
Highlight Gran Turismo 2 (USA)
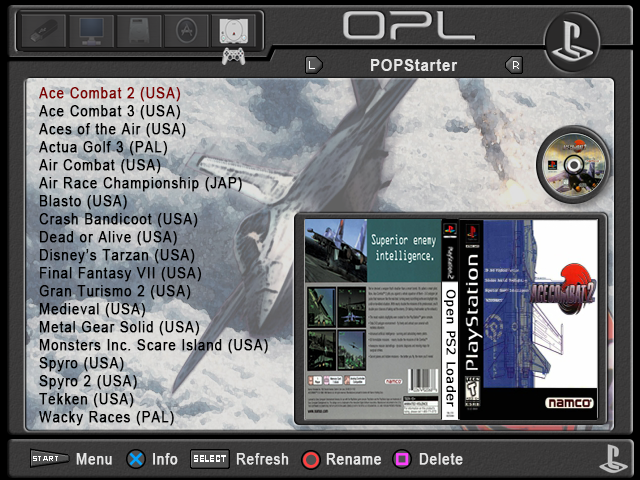point(114,291)
